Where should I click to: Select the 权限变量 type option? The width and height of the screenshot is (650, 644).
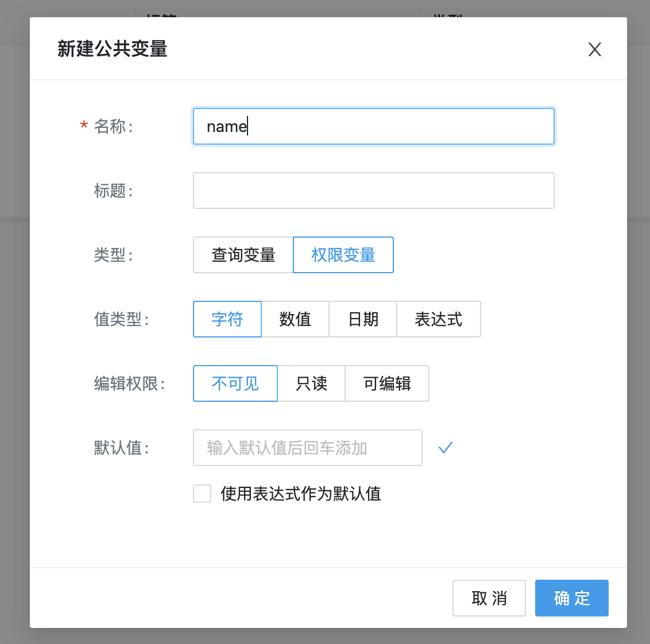click(343, 255)
